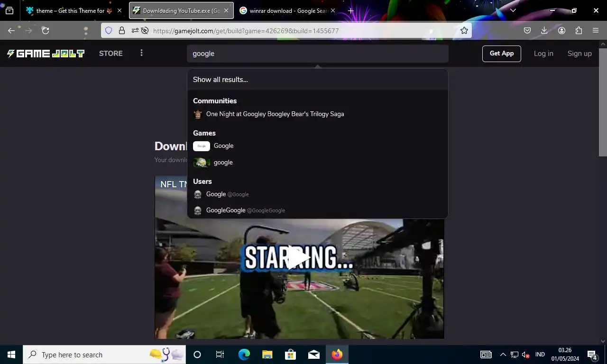Image resolution: width=607 pixels, height=364 pixels.
Task: Open Mail from the taskbar
Action: [x=313, y=355]
